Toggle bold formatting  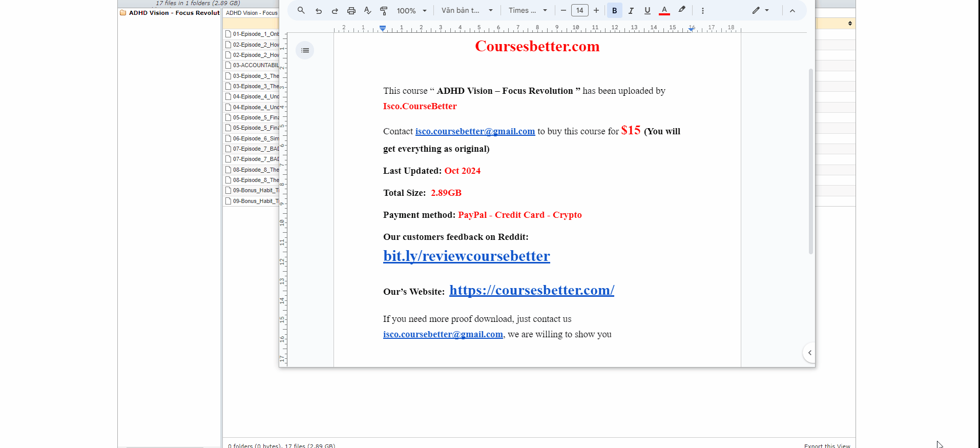614,11
